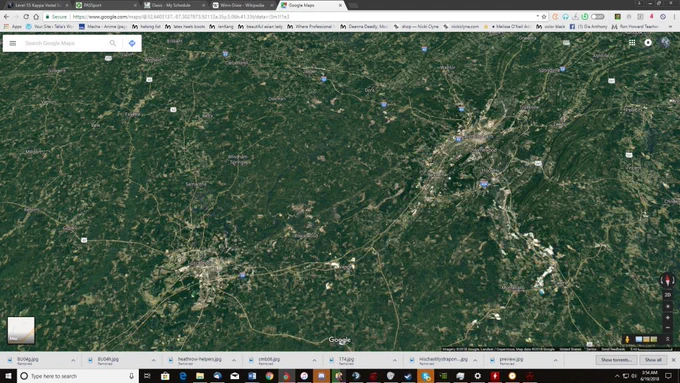Close the Google Maps tab
This screenshot has height=383, width=680.
pyautogui.click(x=340, y=5)
